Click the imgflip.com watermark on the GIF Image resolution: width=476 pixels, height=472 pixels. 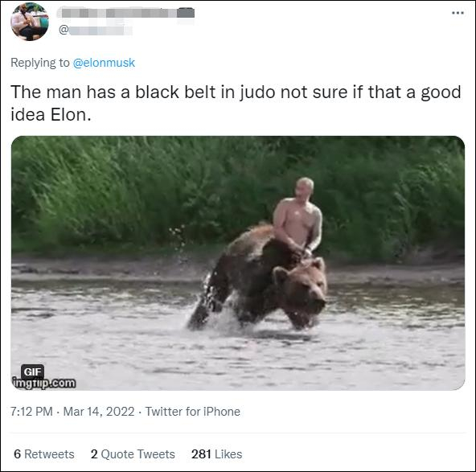pos(43,383)
